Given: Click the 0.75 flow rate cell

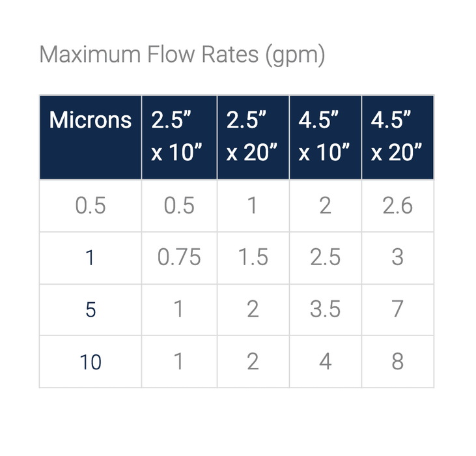Looking at the screenshot, I should [x=179, y=258].
